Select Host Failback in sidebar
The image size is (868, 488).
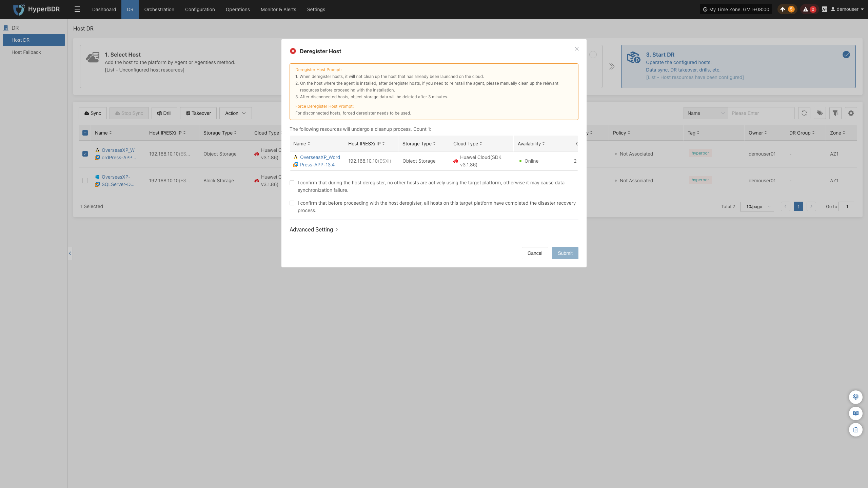34,52
